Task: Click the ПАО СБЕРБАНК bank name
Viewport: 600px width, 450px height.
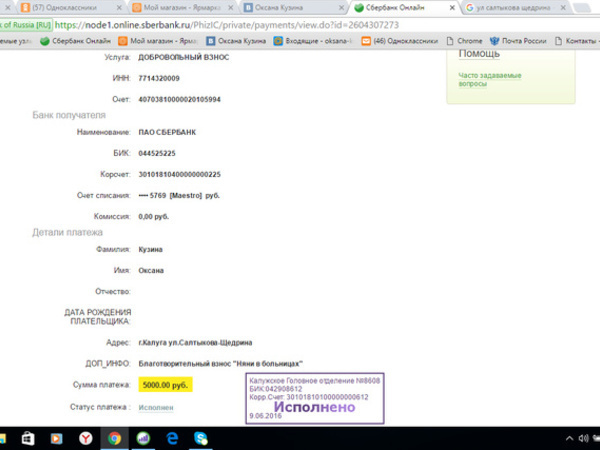Action: [167, 132]
